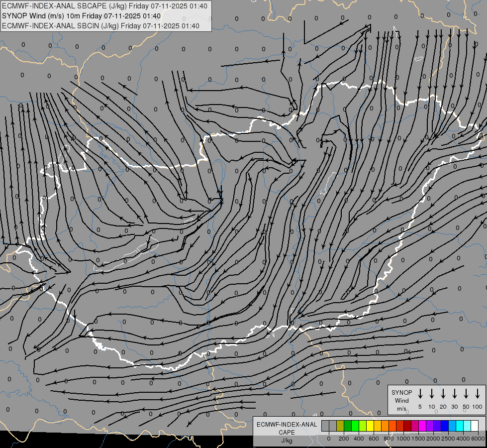The height and width of the screenshot is (448, 487).
Task: Click the 100 label in wind legend
Action: click(478, 407)
